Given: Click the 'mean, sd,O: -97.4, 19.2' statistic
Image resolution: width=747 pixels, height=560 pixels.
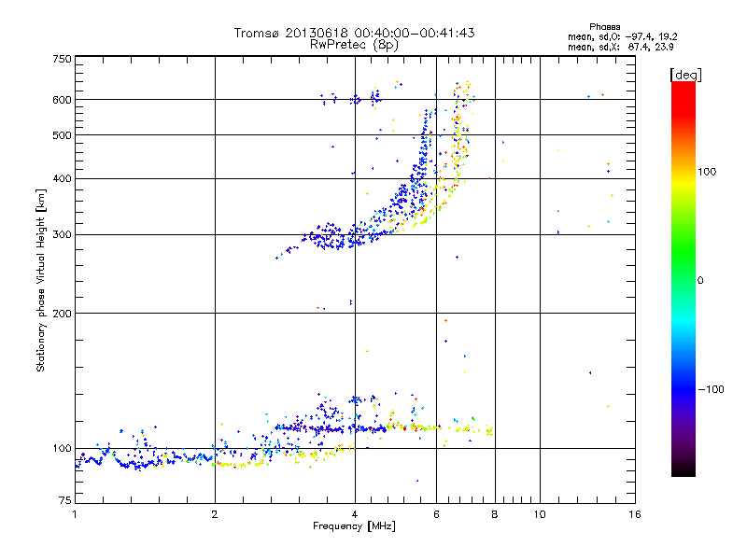Looking at the screenshot, I should pos(622,36).
